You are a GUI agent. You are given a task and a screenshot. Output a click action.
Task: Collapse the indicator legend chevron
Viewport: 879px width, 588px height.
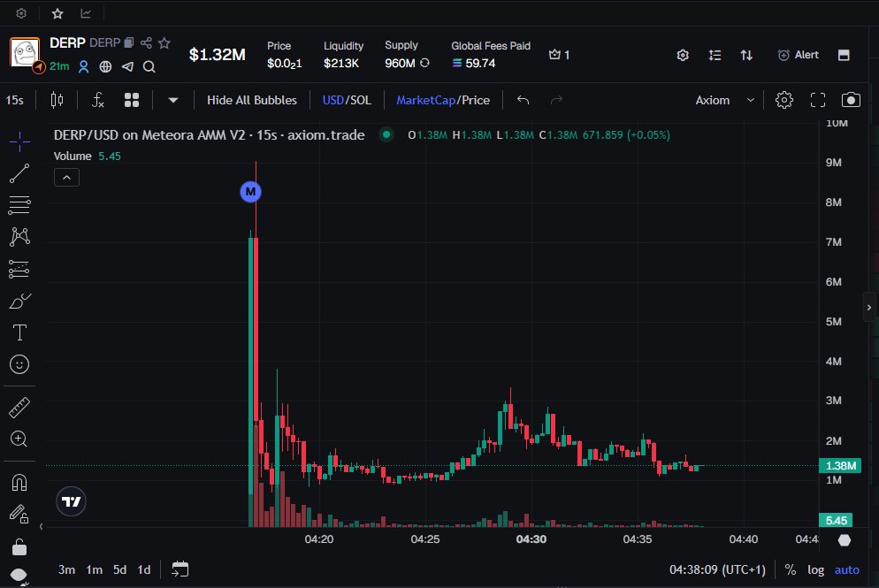click(x=66, y=178)
